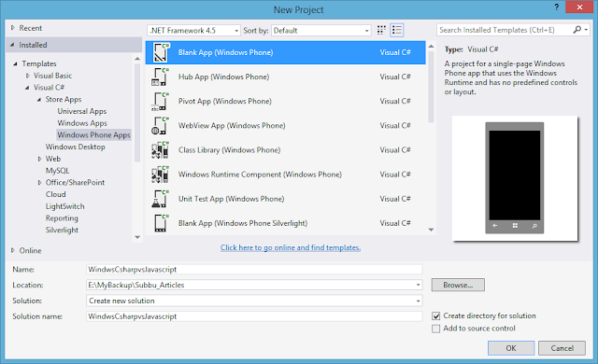Viewport: 598px width, 364px height.
Task: Click the project Name input field
Action: [x=254, y=269]
